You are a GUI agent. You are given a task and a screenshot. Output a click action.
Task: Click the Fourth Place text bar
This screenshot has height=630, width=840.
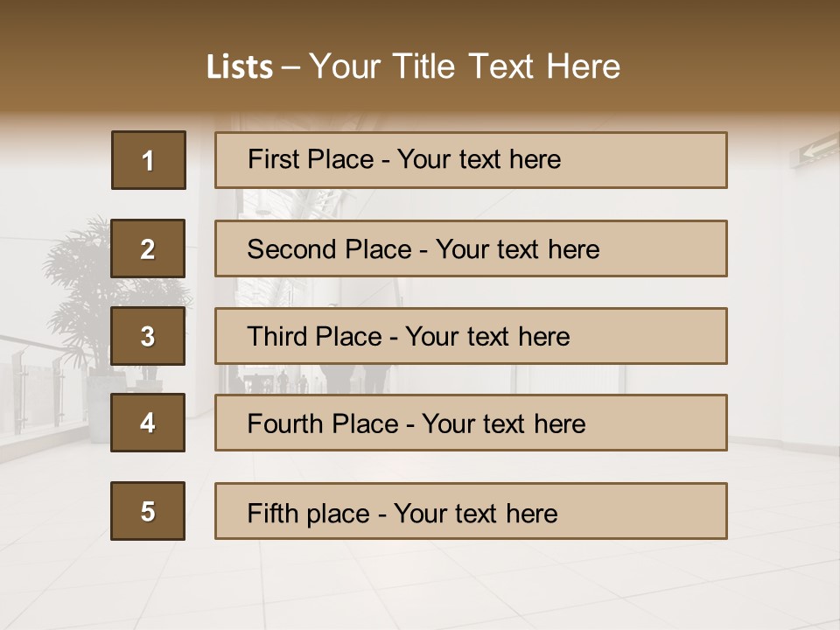tap(471, 423)
